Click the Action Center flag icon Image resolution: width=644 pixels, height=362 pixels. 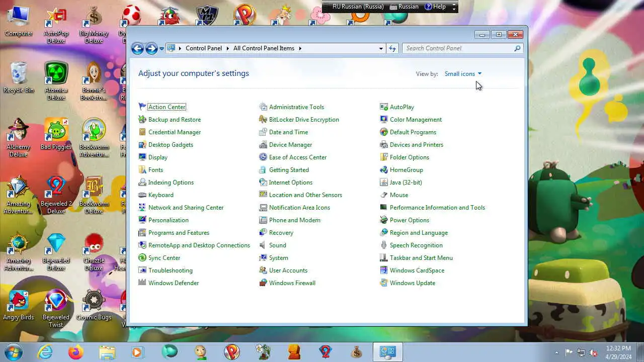[x=142, y=107]
